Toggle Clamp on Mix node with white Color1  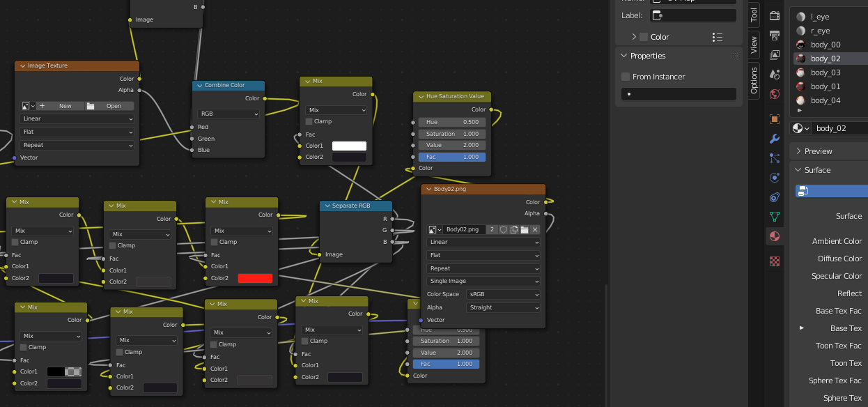pos(309,121)
